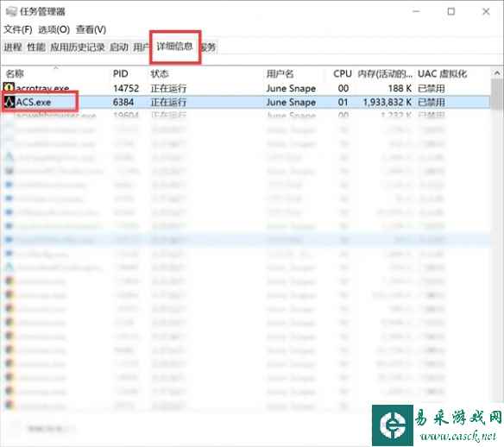Sort by the CPU column header
Viewport: 504px width, 447px height.
coord(343,74)
